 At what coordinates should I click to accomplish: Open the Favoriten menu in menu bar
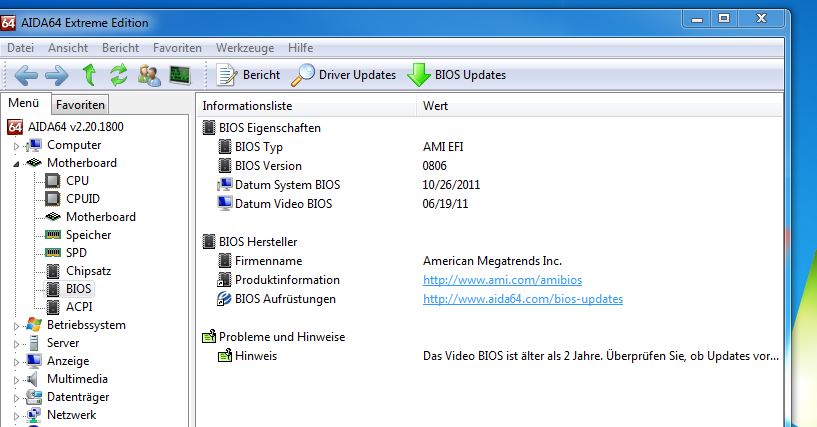pyautogui.click(x=177, y=48)
